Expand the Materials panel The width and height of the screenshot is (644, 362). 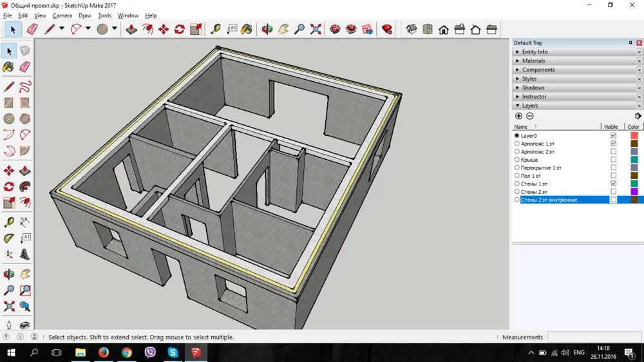[x=533, y=61]
